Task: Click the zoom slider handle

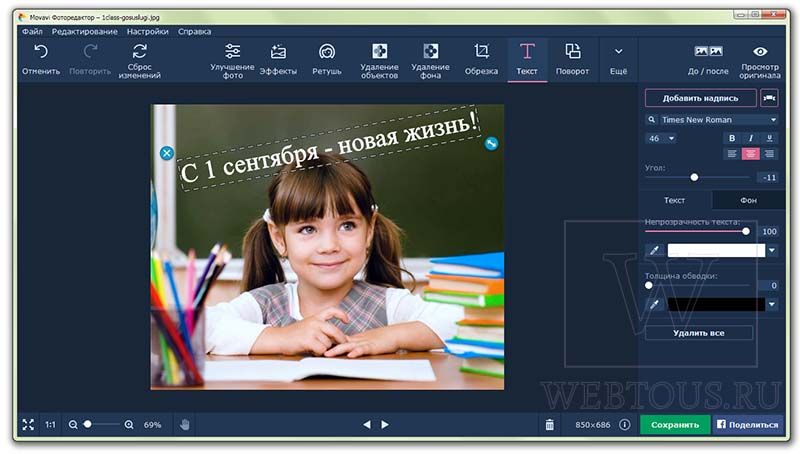Action: click(88, 424)
